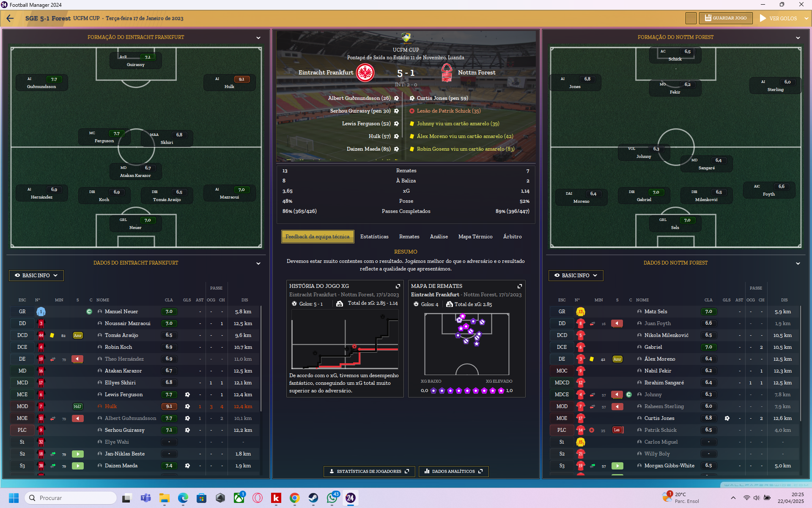Viewport: 812px width, 508px height.
Task: Collapse Formação do Nottm Forest panel
Action: coord(798,38)
